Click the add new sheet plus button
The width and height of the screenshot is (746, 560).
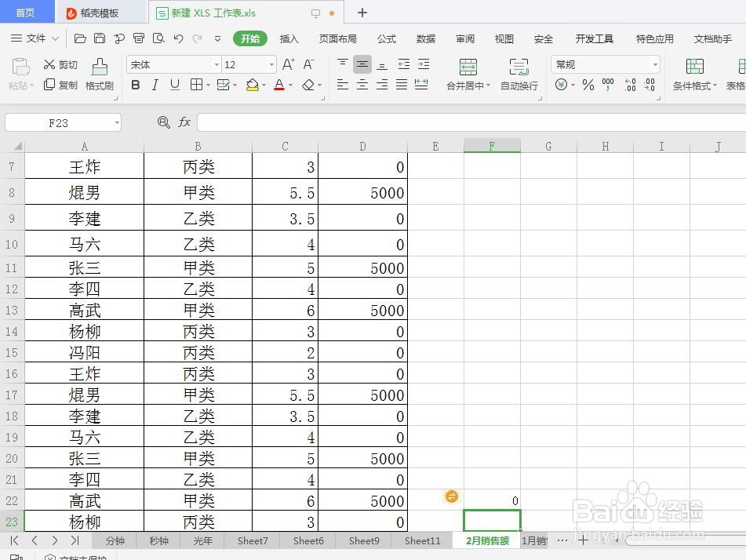[584, 540]
